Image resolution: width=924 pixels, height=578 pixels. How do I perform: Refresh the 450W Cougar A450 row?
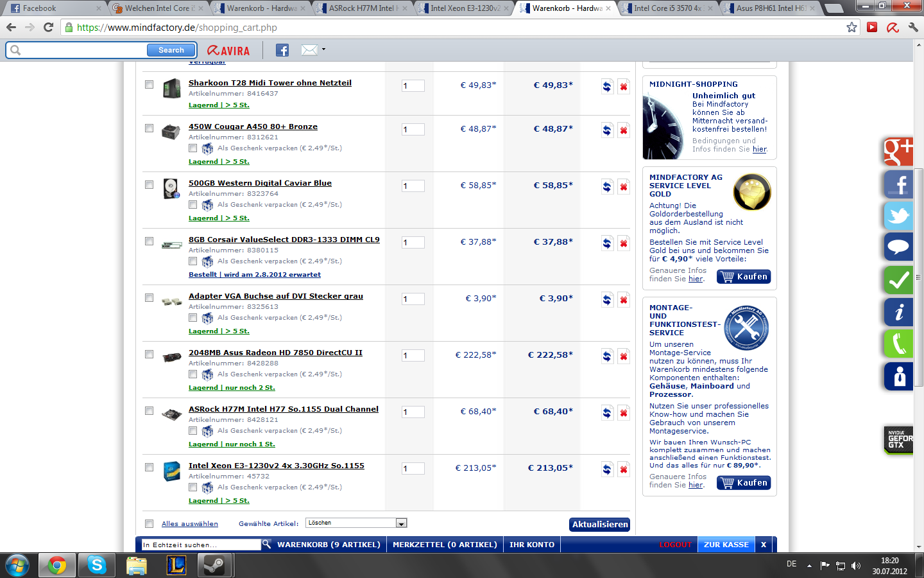click(607, 130)
